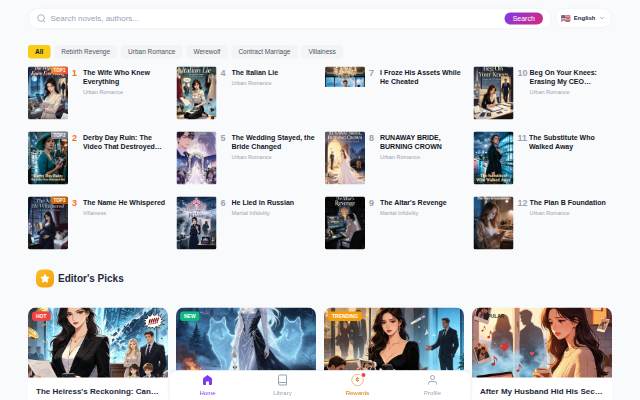Open The Italian Lie cover thumbnail

[196, 93]
